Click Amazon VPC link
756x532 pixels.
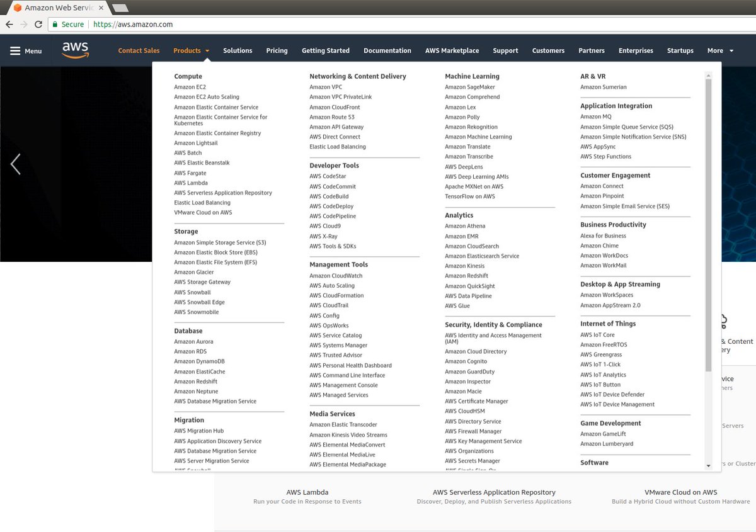pyautogui.click(x=326, y=87)
